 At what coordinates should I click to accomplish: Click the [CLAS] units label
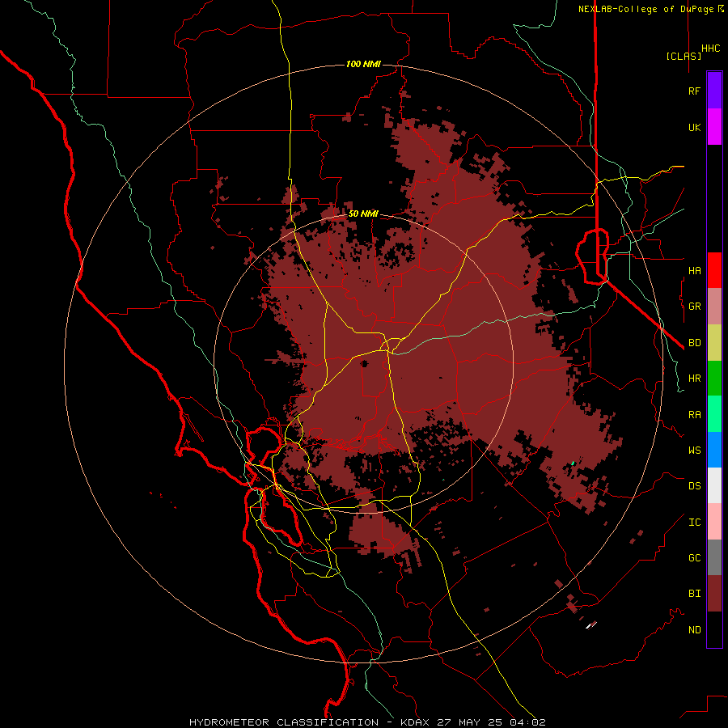(x=684, y=56)
